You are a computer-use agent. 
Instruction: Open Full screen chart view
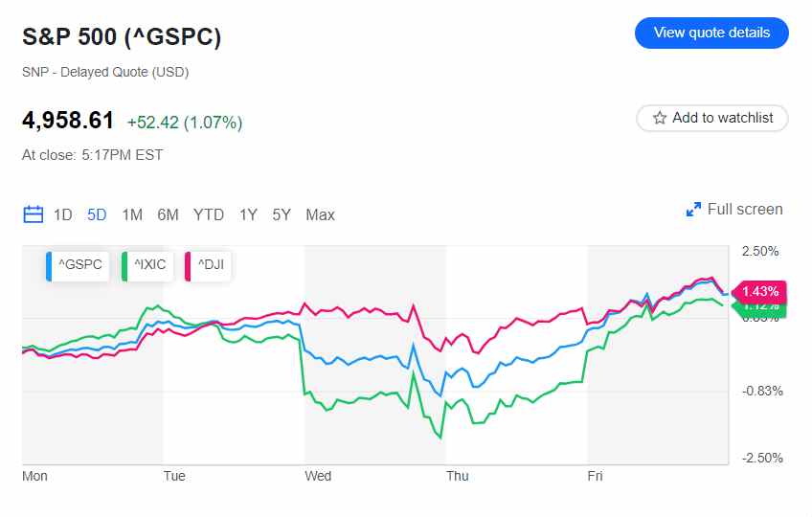coord(744,210)
